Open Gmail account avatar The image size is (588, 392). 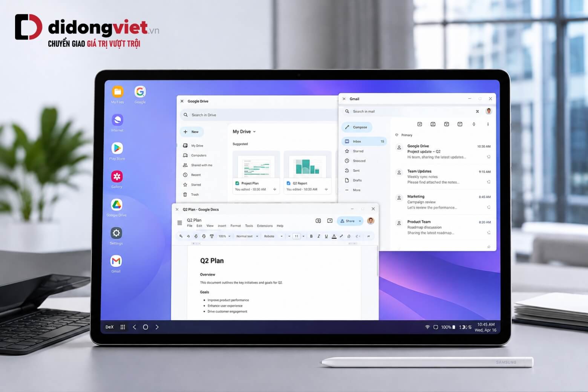pyautogui.click(x=489, y=111)
